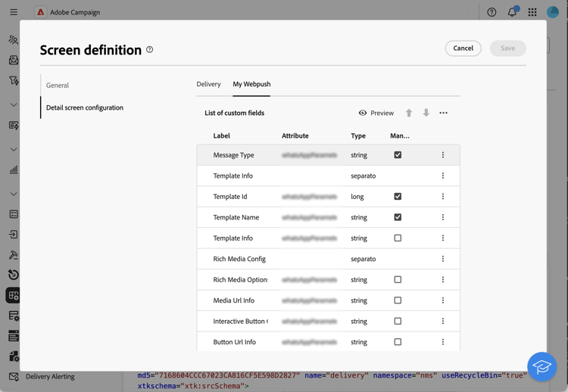This screenshot has width=568, height=392.
Task: Open the hamburger navigation menu
Action: pos(14,12)
